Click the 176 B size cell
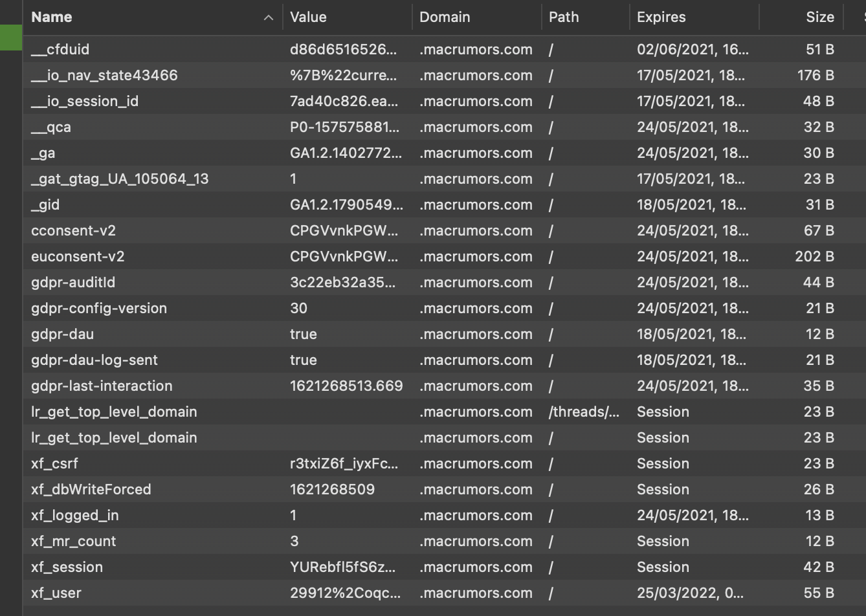This screenshot has height=616, width=866. (x=816, y=76)
